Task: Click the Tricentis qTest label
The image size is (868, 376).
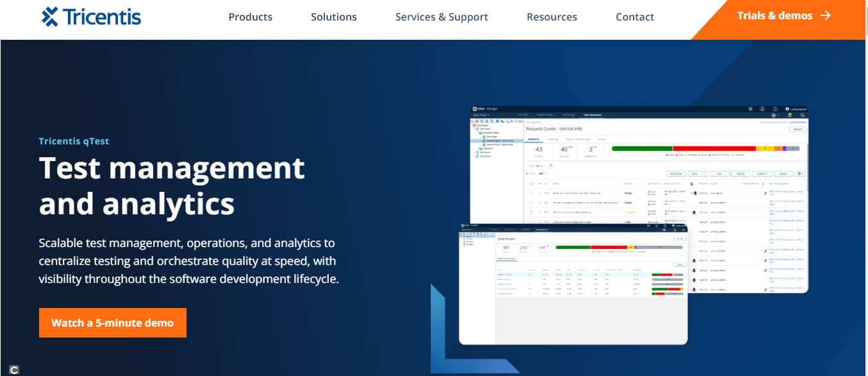Action: pos(74,141)
